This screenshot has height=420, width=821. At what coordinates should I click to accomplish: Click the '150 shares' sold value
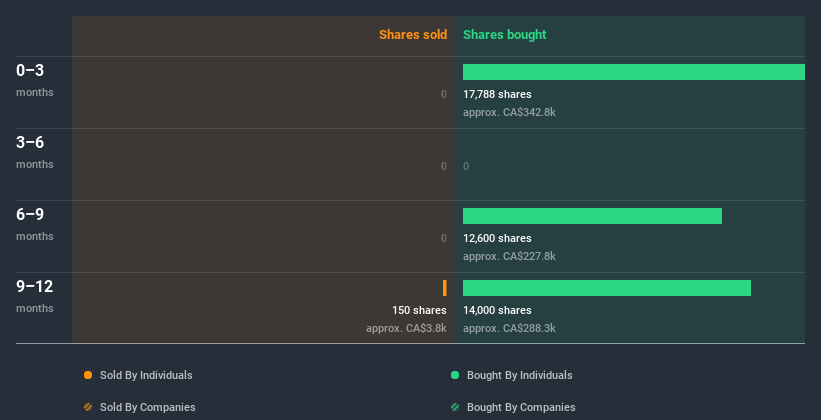point(419,310)
